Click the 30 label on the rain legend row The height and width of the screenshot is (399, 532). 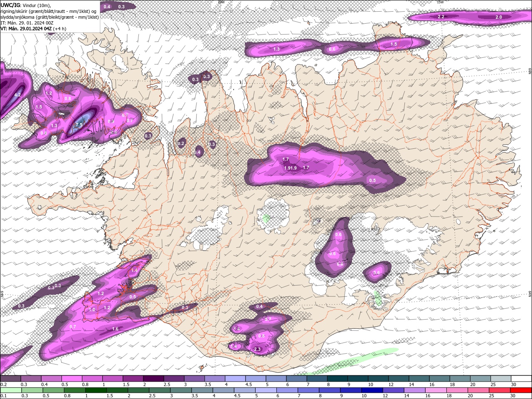coord(514,396)
